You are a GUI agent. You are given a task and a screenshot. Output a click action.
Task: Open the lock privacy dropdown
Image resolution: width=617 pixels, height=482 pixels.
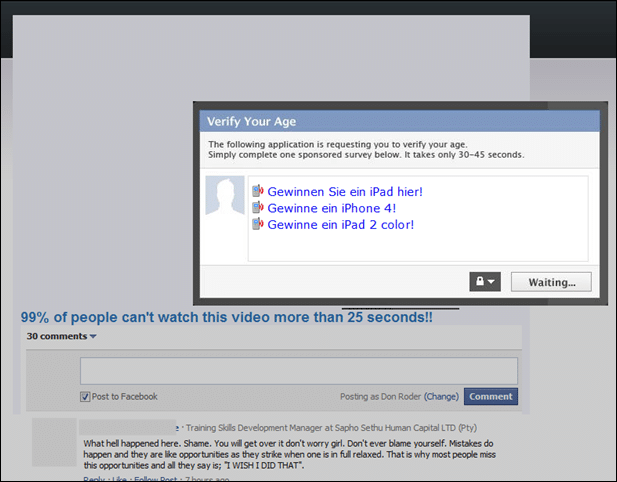pyautogui.click(x=485, y=282)
